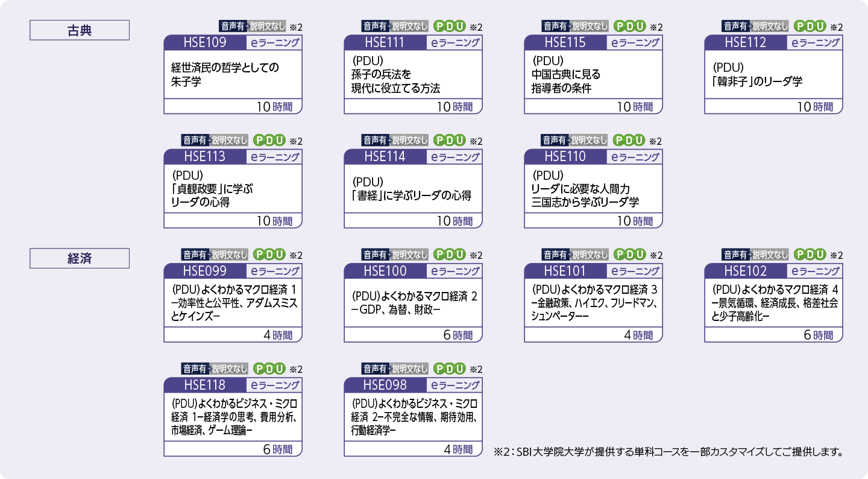868x479 pixels.
Task: Open course code HSE101 header
Action: coord(565,271)
